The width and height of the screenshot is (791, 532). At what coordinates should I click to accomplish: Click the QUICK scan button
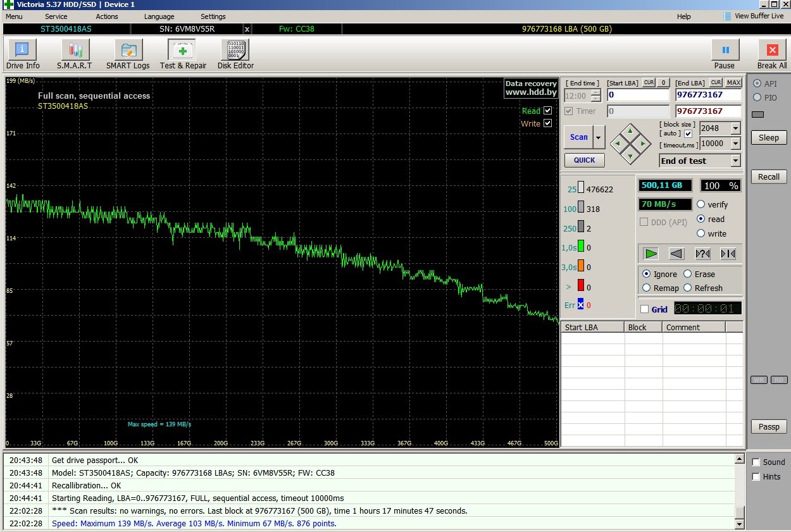584,160
